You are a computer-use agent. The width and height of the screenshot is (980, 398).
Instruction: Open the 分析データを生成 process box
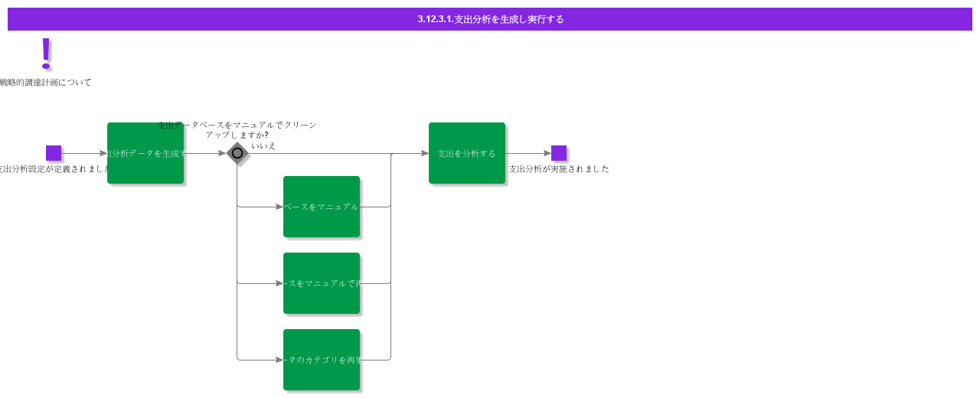click(x=145, y=153)
